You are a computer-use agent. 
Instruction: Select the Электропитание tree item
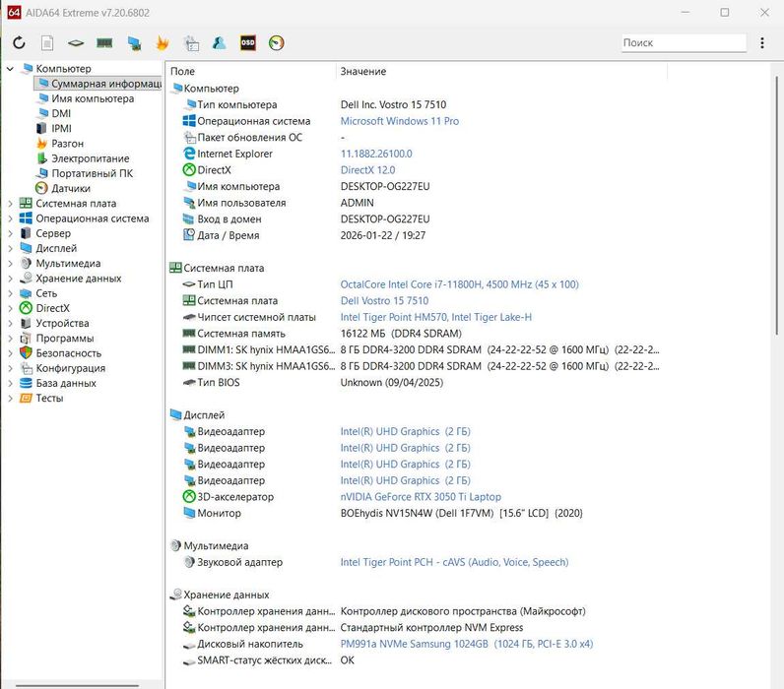point(90,158)
